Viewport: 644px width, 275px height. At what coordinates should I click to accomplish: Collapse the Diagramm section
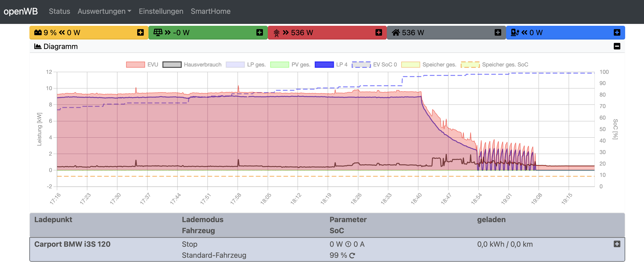(617, 46)
